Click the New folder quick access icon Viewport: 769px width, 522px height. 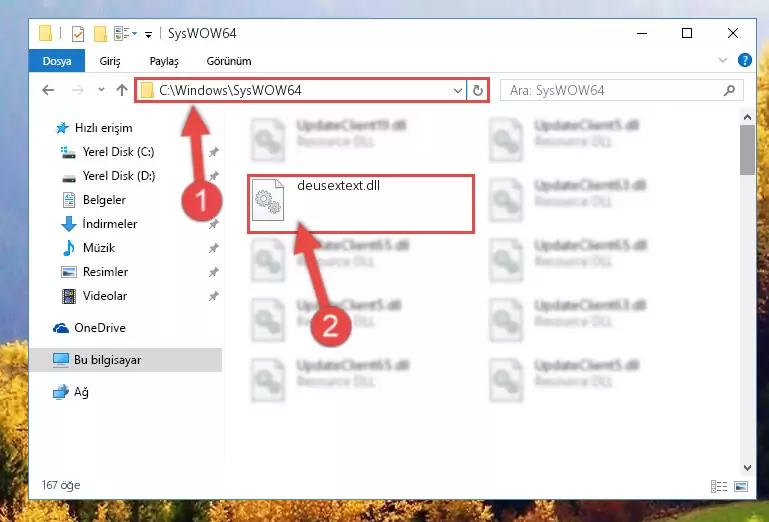click(x=100, y=33)
